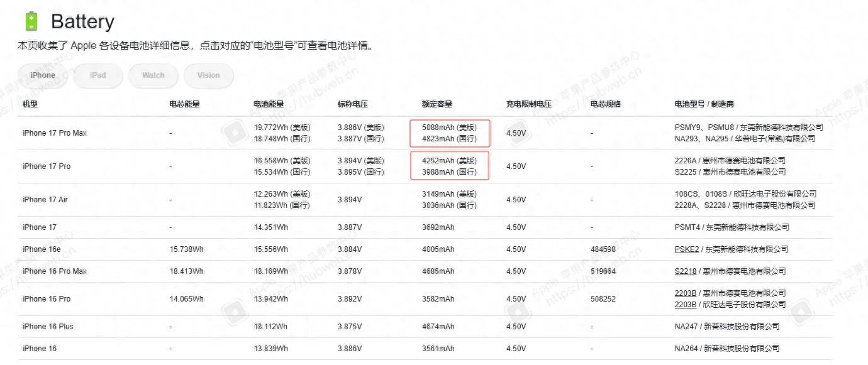The image size is (868, 365).
Task: Click the PSMY9、PSMU8 / 东莞新能德科技有限公司 entry
Action: 749,128
